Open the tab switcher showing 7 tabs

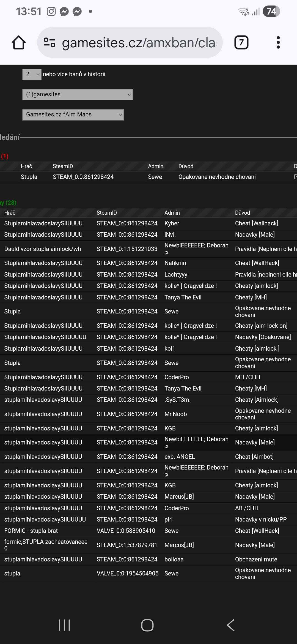(241, 43)
